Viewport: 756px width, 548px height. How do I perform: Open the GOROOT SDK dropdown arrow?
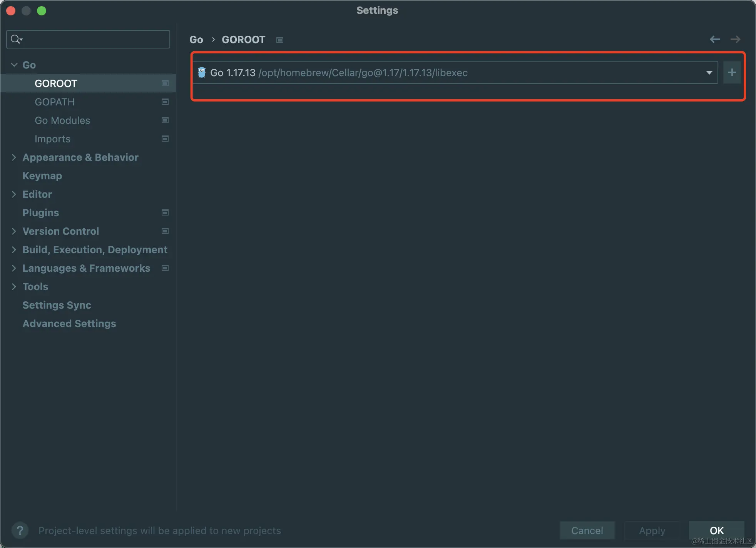709,72
